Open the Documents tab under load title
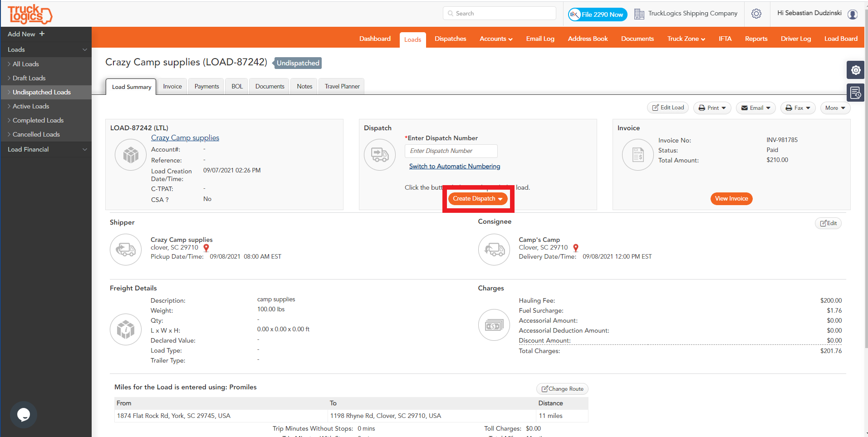The image size is (868, 437). pos(270,86)
